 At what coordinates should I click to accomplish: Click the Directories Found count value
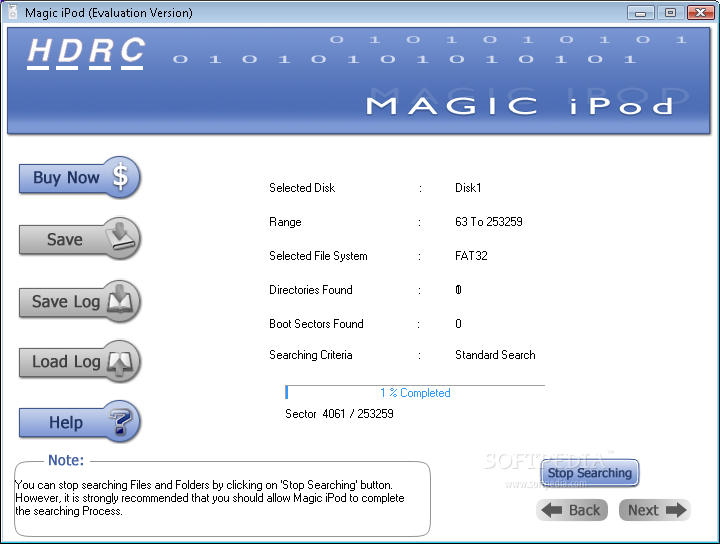tap(458, 290)
